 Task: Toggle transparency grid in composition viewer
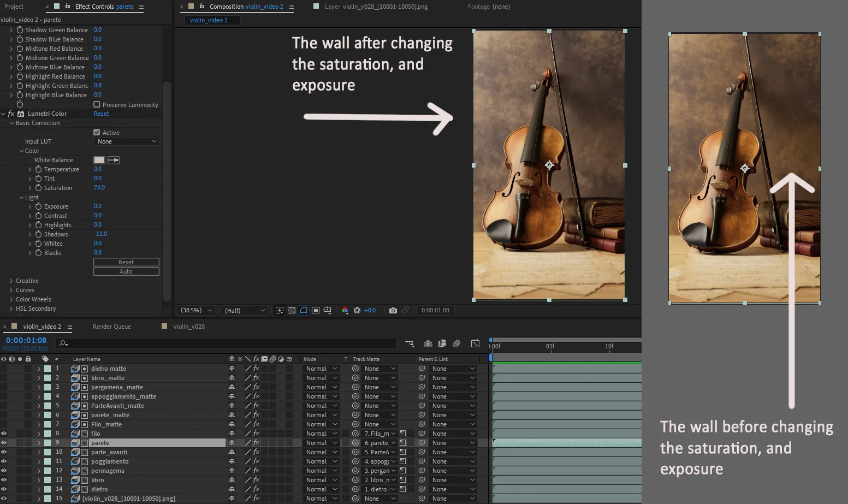click(292, 310)
